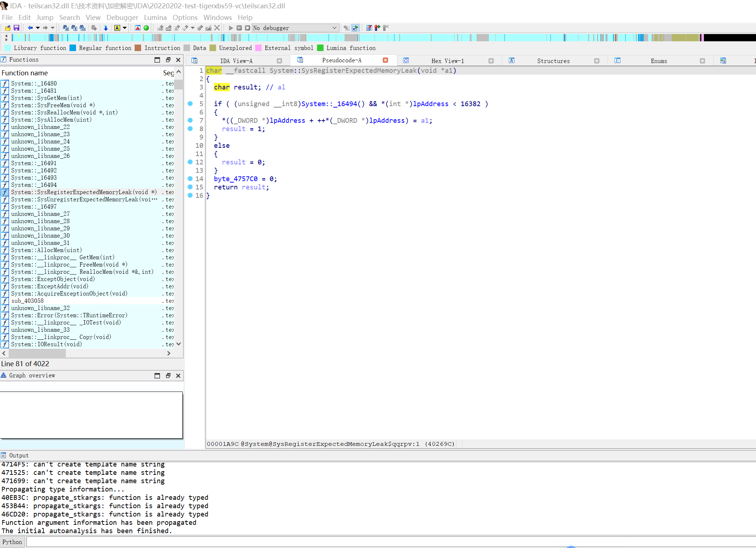Switch to the Hex View-1 tab
The image size is (756, 548).
(x=448, y=60)
